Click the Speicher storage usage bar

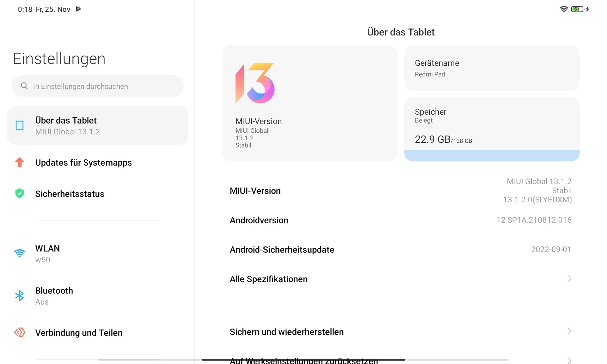click(x=492, y=155)
